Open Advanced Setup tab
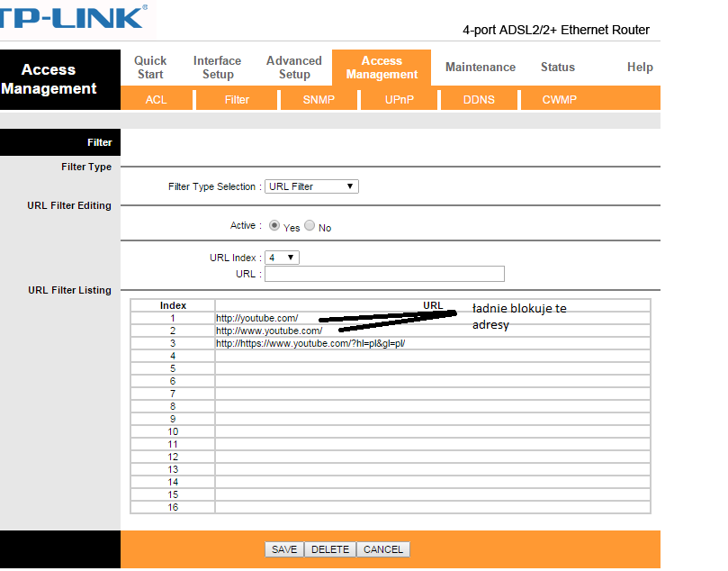This screenshot has height=571, width=728. [294, 68]
